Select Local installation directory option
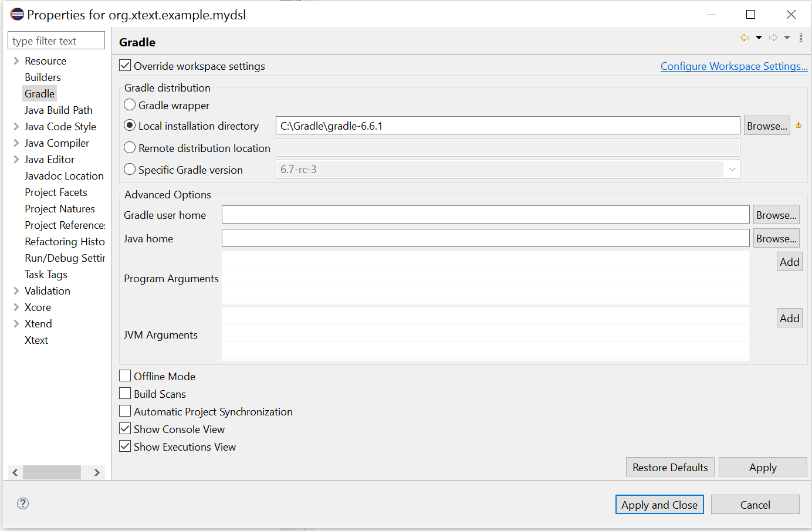This screenshot has width=812, height=531. click(130, 125)
